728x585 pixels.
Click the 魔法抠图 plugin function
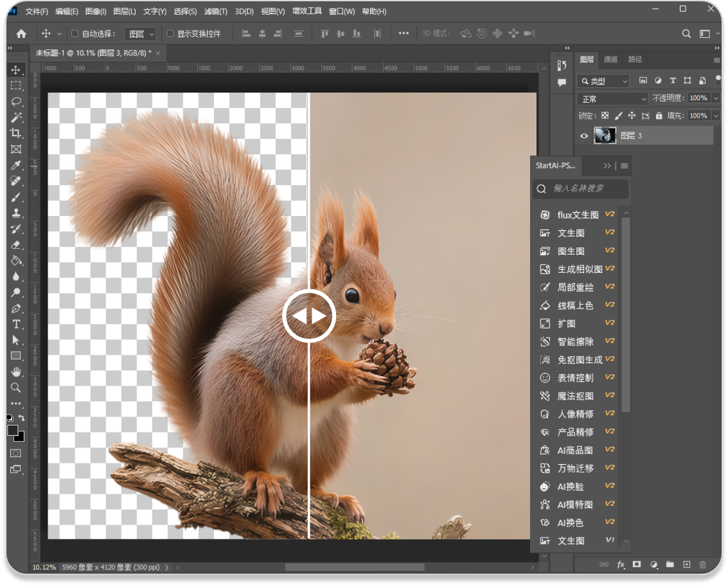[575, 396]
